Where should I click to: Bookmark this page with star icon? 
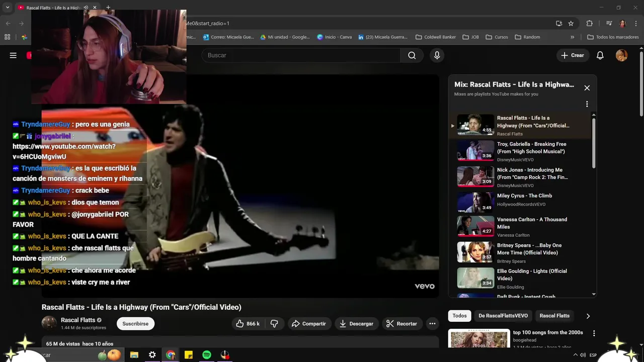[x=571, y=23]
